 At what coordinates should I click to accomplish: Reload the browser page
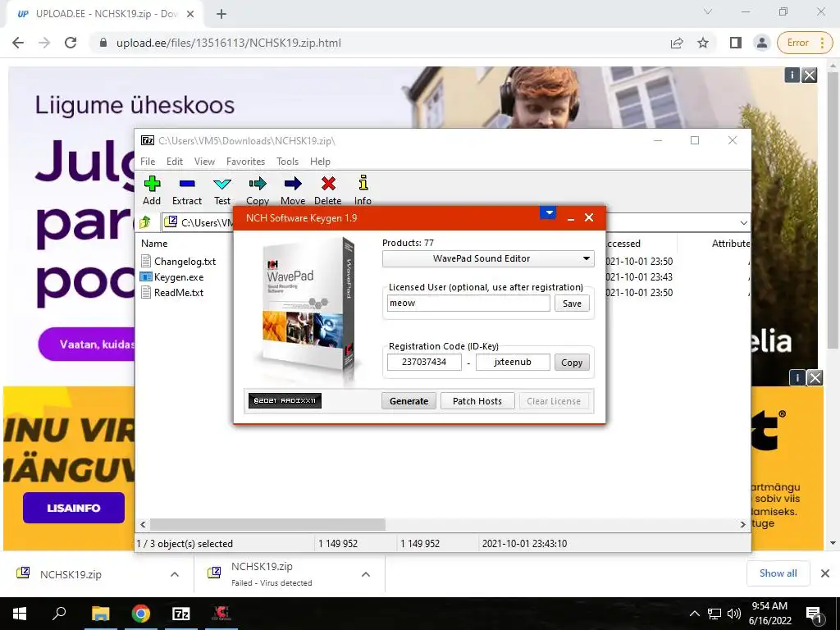[x=71, y=43]
